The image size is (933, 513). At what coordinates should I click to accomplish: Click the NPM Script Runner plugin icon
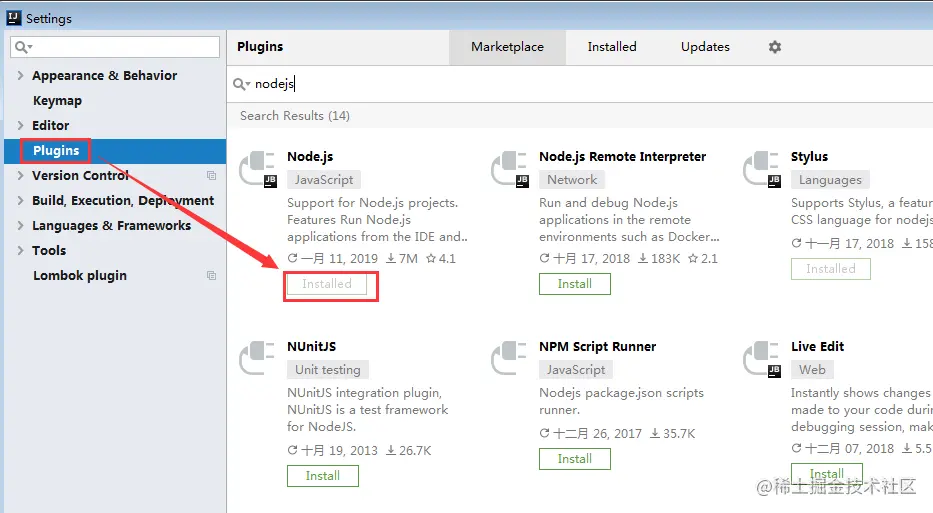(509, 358)
